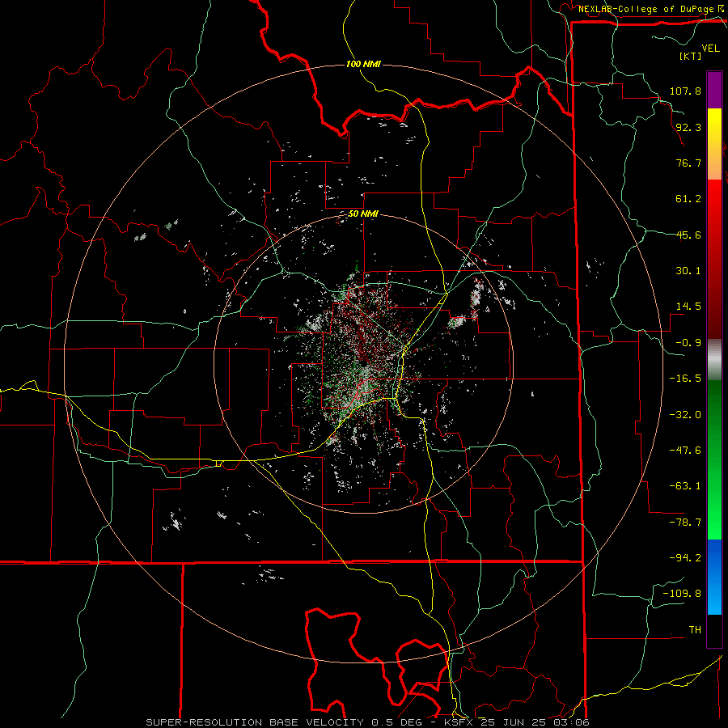Image resolution: width=728 pixels, height=728 pixels.
Task: Click the 50 NMI range ring label
Action: [x=363, y=214]
